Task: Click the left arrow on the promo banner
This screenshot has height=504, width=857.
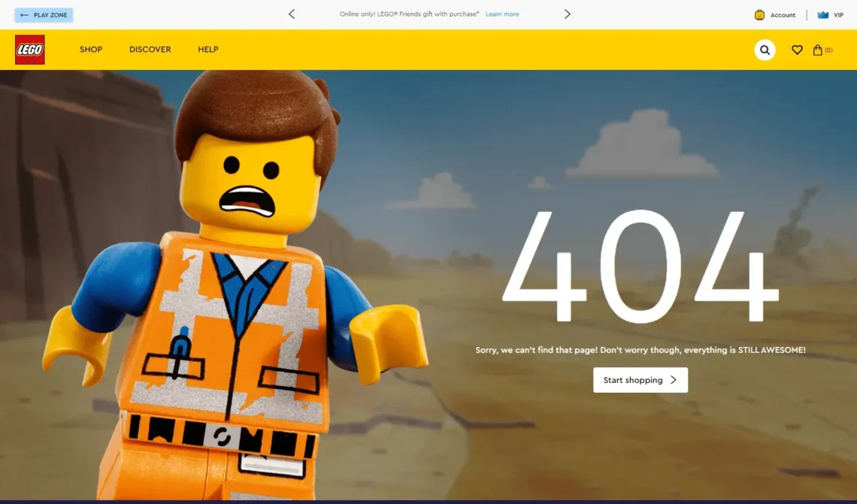Action: [292, 14]
